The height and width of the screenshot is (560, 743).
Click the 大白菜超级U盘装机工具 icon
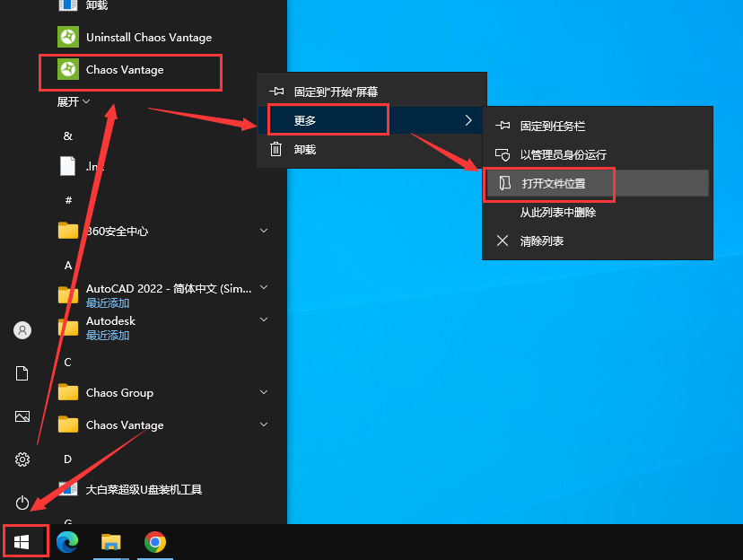[x=68, y=489]
